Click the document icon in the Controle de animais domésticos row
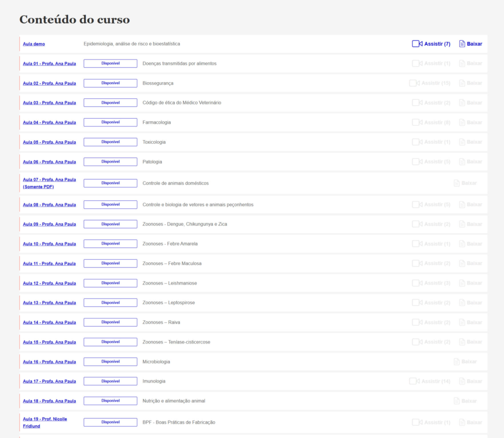 [456, 183]
